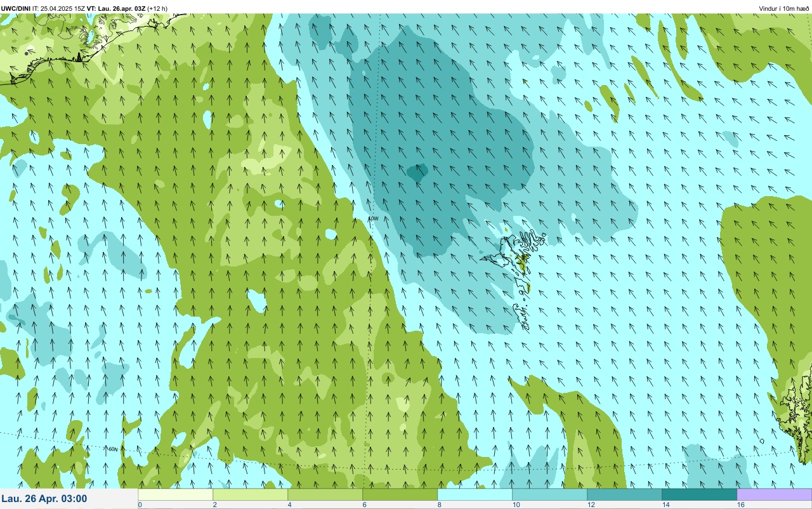Click the pale yellow 0–2 legend swatch
This screenshot has height=509, width=812.
click(x=176, y=494)
